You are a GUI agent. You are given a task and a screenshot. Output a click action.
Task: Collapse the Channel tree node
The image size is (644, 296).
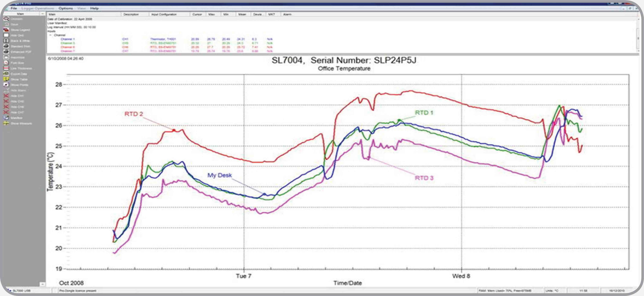50,35
